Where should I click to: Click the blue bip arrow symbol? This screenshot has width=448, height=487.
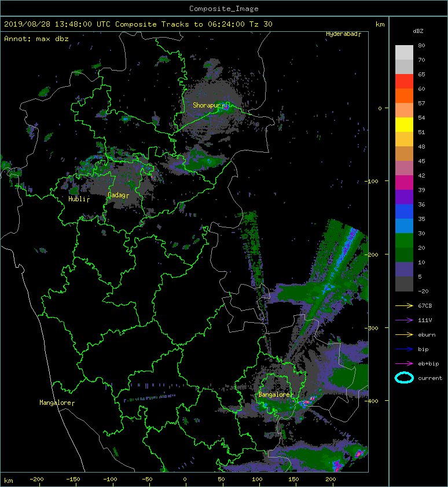(x=404, y=349)
